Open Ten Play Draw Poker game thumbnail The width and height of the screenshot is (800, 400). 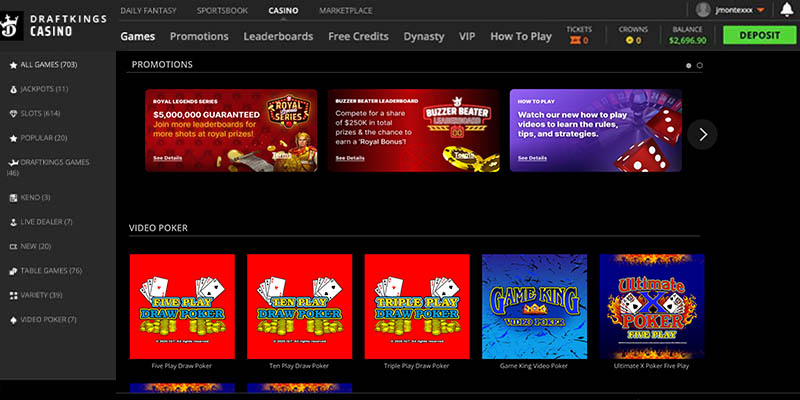click(299, 307)
